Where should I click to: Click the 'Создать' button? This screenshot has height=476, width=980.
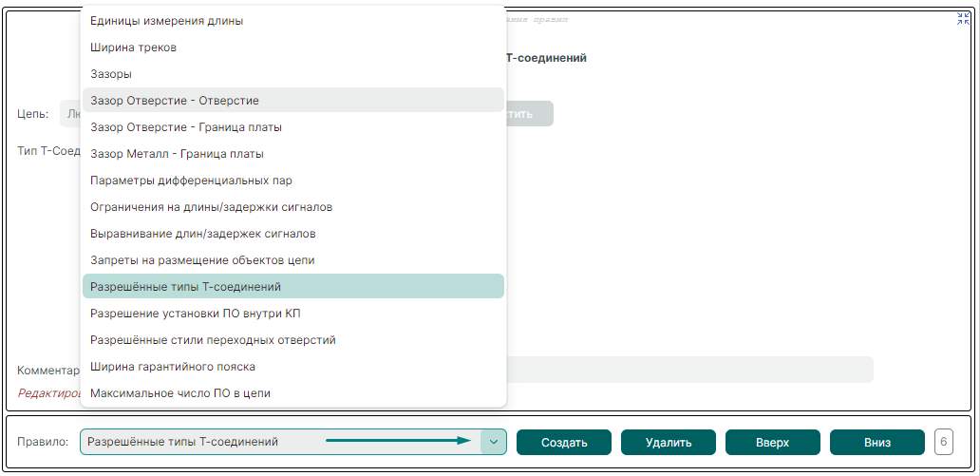(564, 442)
